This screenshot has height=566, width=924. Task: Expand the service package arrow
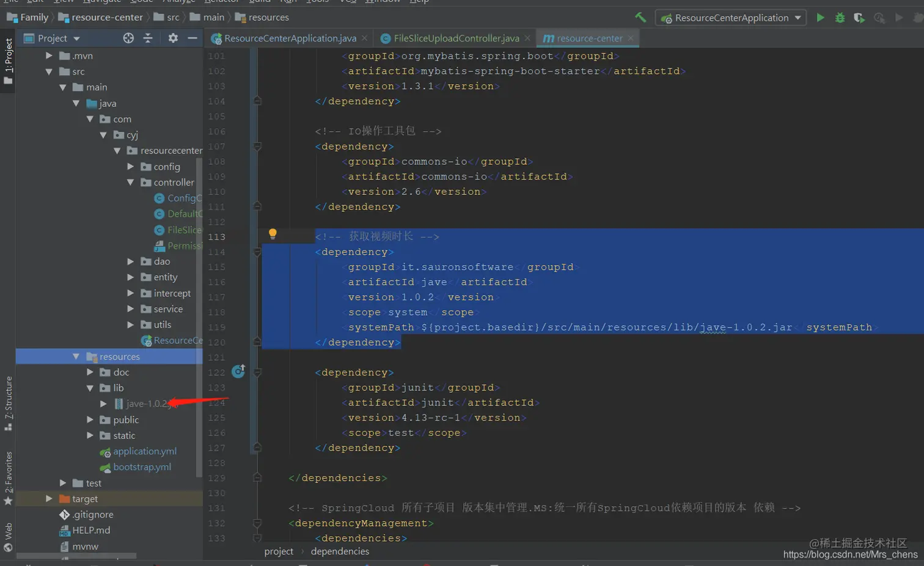click(130, 309)
